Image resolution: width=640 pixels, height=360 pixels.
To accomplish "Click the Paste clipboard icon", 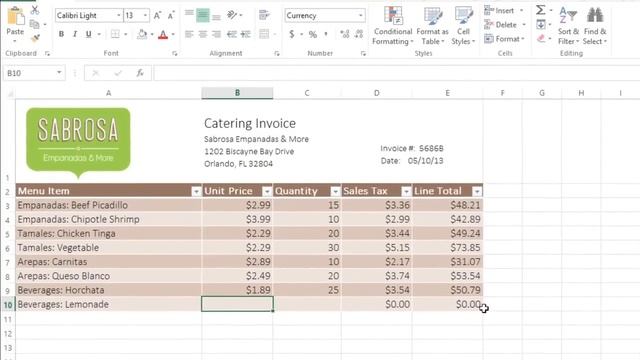I will 16,16.
